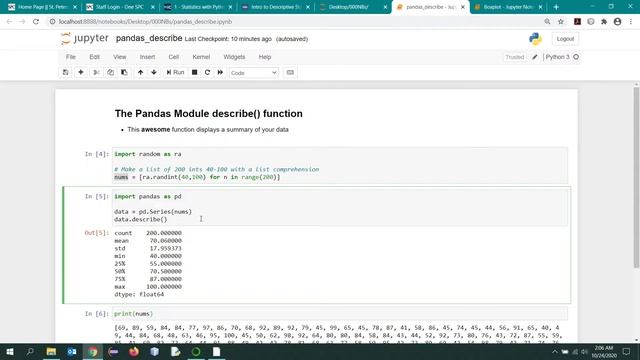Click into the In [4] code cell

pos(340,166)
